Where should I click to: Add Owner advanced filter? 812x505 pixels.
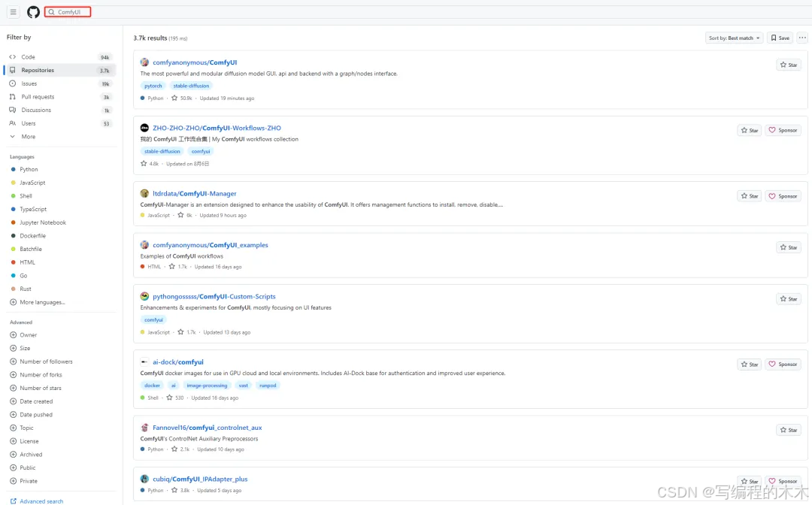[x=23, y=334]
